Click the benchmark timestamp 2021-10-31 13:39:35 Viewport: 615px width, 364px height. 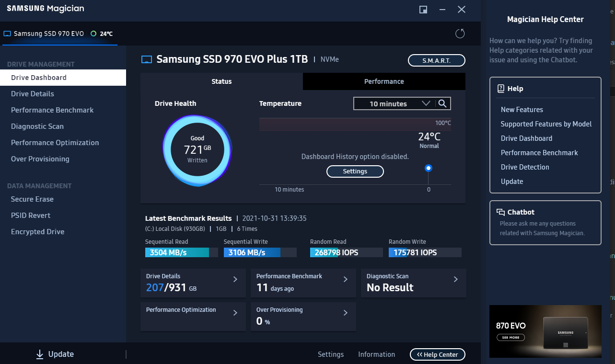[x=275, y=218]
